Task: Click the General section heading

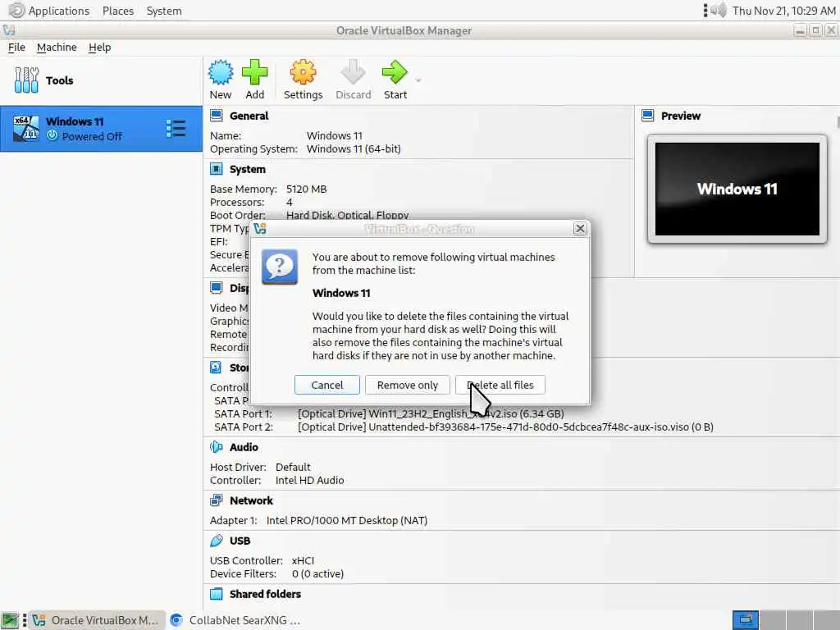Action: (x=249, y=116)
